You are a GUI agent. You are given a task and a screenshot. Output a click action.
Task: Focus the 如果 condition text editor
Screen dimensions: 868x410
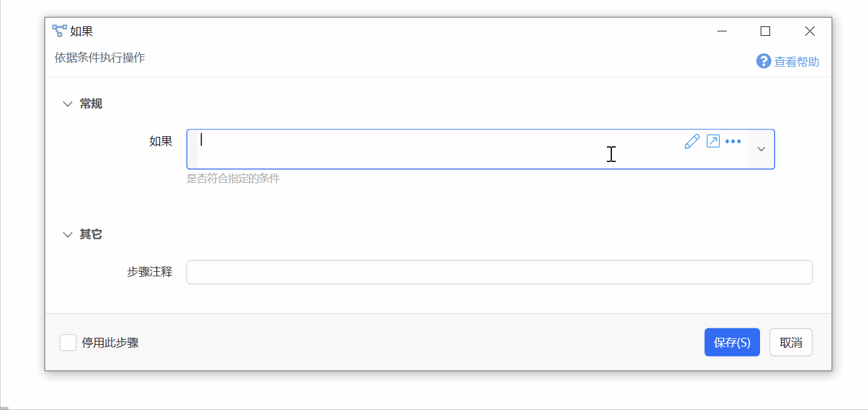click(439, 149)
